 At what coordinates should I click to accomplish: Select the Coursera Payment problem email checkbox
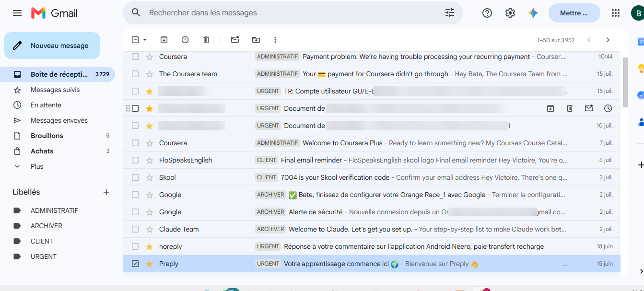click(135, 57)
